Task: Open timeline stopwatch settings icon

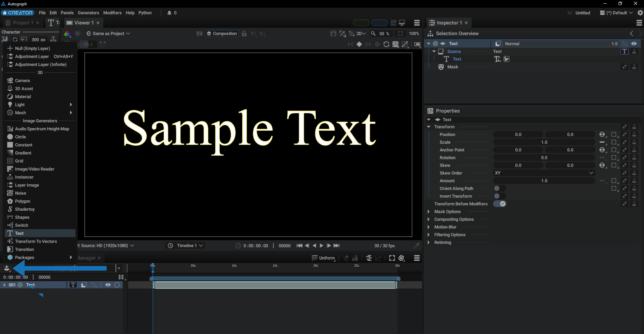Action: 401,258
